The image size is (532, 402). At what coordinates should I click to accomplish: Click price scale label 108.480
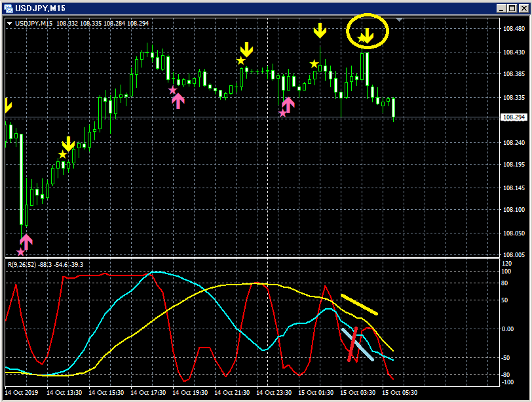[x=514, y=28]
